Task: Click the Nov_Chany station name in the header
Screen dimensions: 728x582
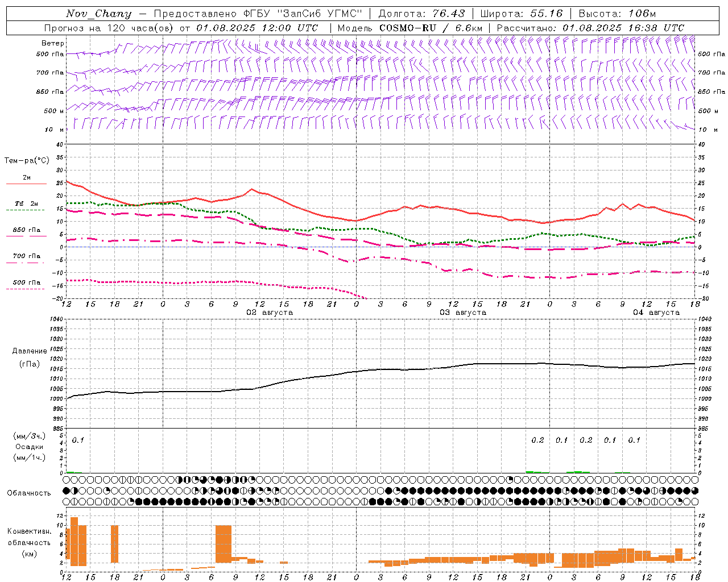Action: pos(98,14)
